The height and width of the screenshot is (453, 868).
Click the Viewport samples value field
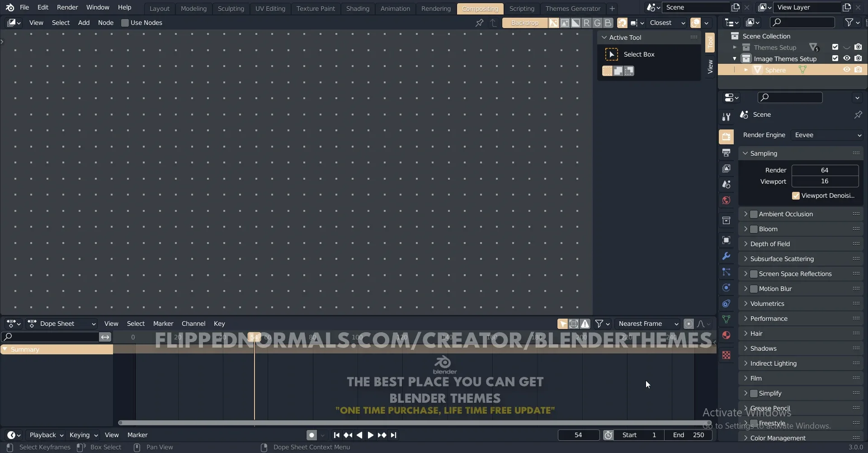pos(825,181)
